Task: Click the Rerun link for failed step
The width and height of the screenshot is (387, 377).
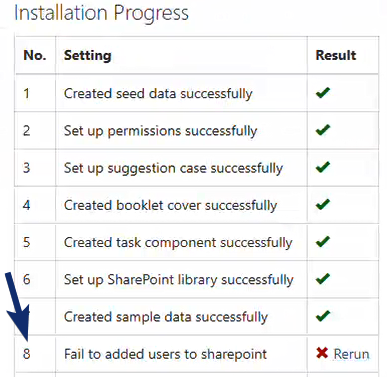Action: [351, 354]
